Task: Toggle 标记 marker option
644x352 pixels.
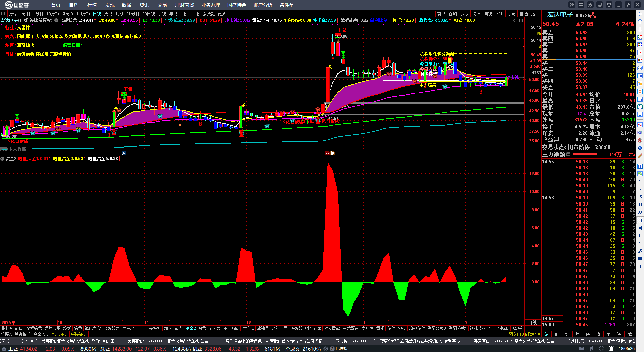Action: click(511, 14)
